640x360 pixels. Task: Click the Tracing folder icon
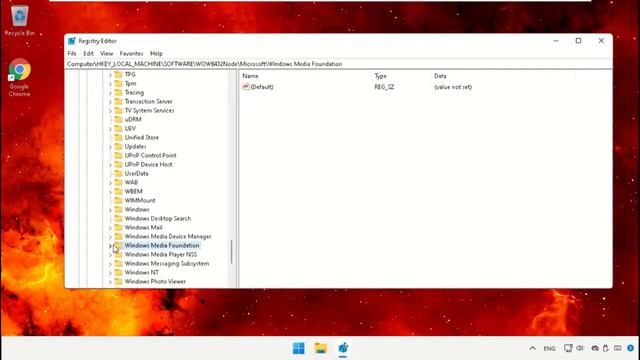pyautogui.click(x=118, y=92)
